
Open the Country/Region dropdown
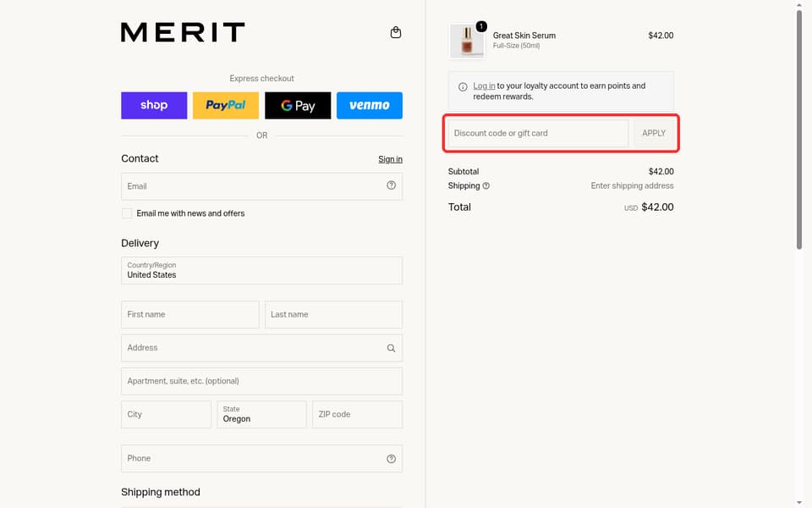tap(261, 271)
